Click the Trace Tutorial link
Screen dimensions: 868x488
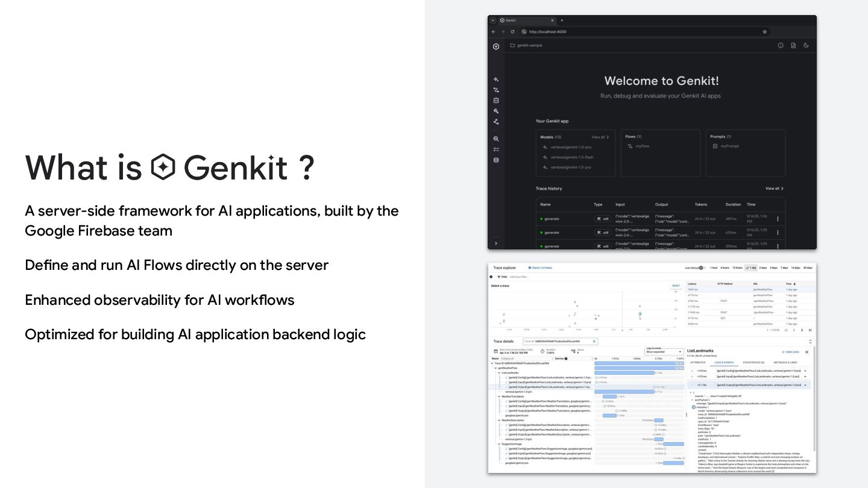pyautogui.click(x=540, y=267)
